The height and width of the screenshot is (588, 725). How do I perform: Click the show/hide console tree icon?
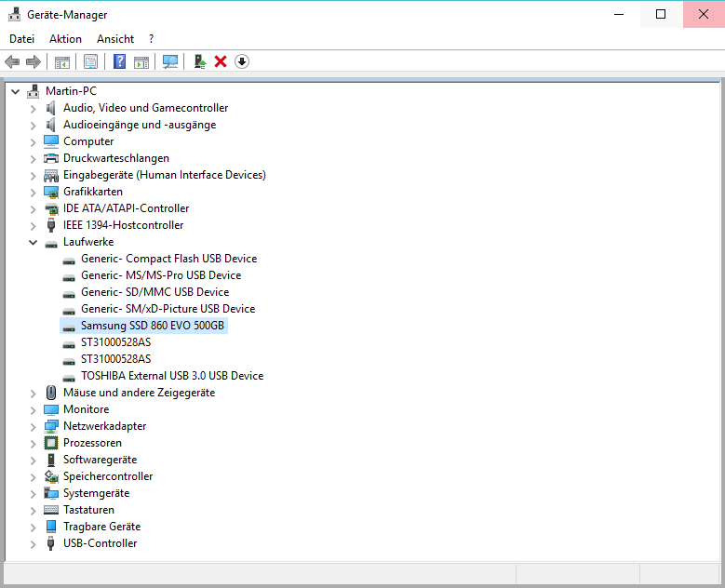point(62,61)
